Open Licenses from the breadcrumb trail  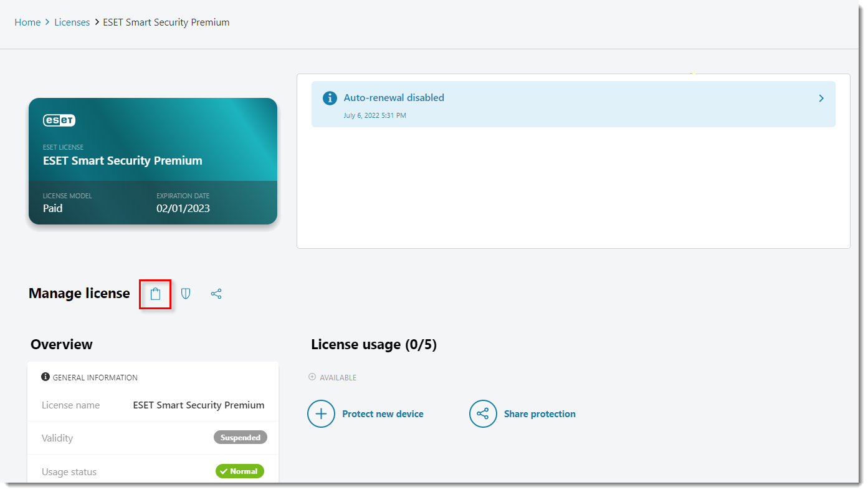coord(72,22)
